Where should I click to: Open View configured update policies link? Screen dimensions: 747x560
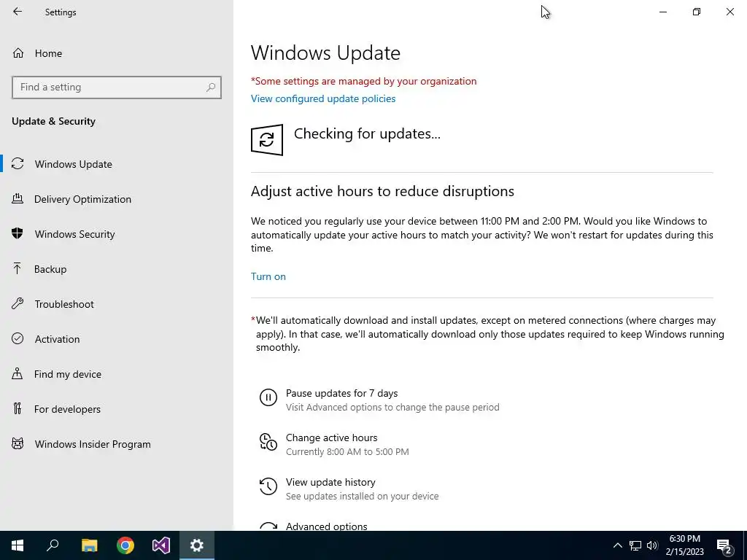point(323,98)
